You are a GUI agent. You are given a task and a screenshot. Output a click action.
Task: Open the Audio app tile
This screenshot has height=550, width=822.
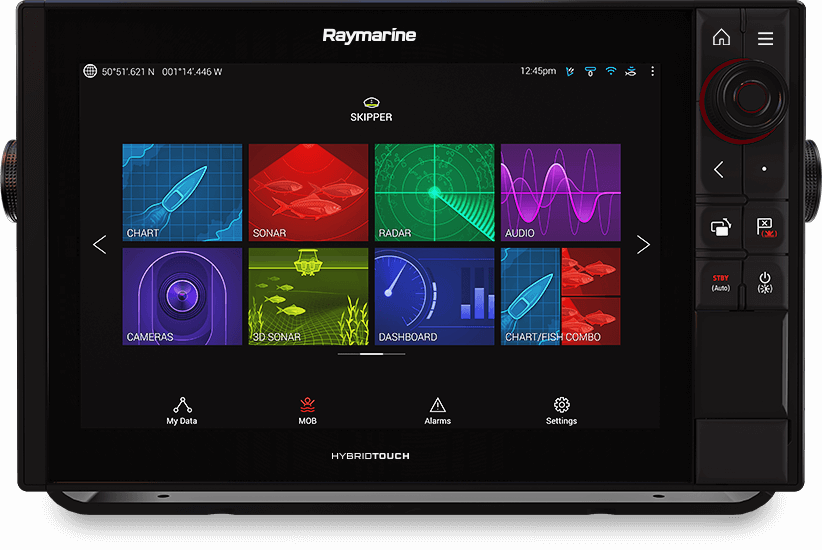click(x=561, y=192)
